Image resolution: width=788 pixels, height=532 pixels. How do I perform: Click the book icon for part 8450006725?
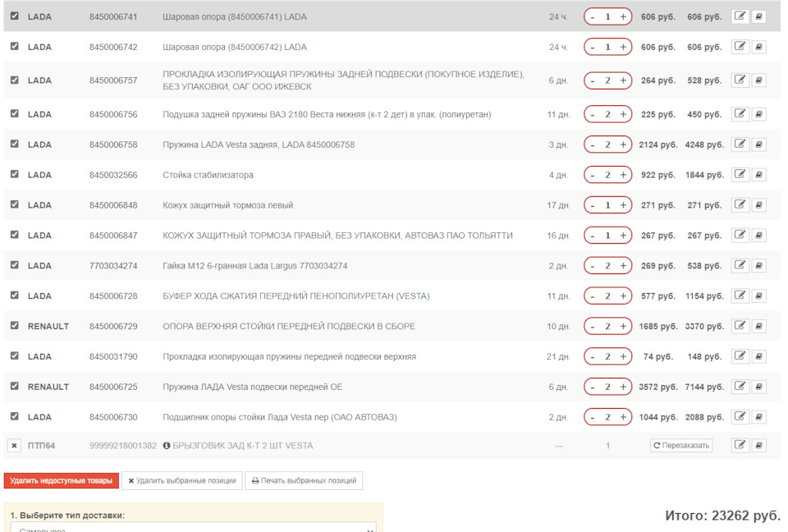coord(758,386)
